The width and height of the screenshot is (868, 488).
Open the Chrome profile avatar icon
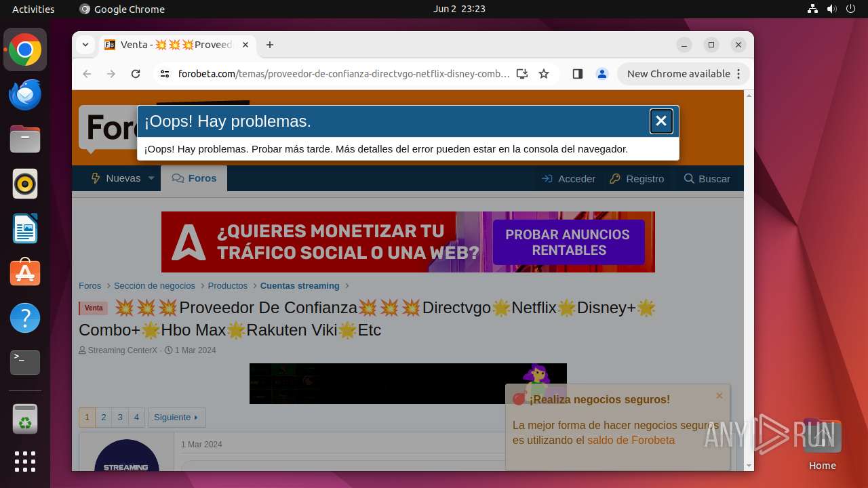[602, 74]
